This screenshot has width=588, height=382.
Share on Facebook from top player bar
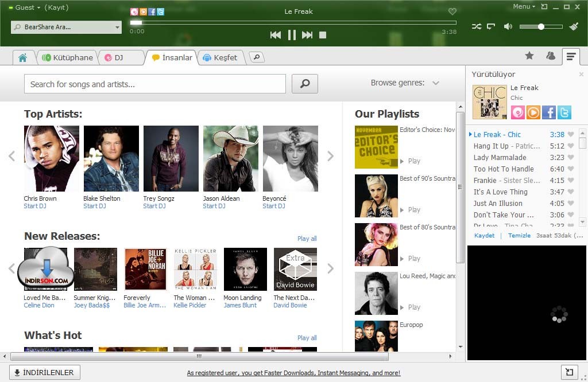click(152, 11)
